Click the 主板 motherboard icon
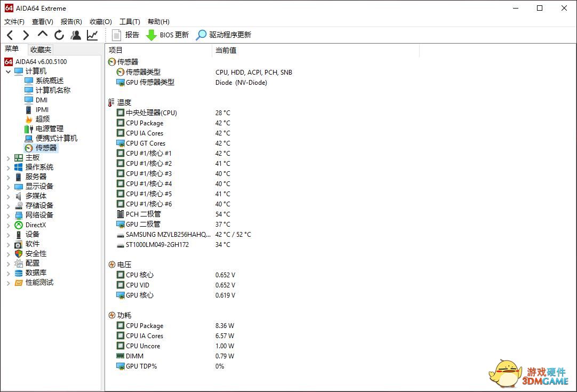The height and width of the screenshot is (392, 577). point(19,157)
